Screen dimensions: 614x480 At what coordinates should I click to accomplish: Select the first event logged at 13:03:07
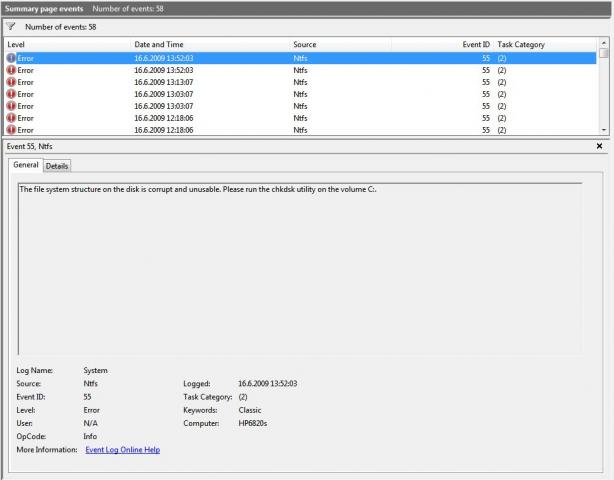point(300,94)
